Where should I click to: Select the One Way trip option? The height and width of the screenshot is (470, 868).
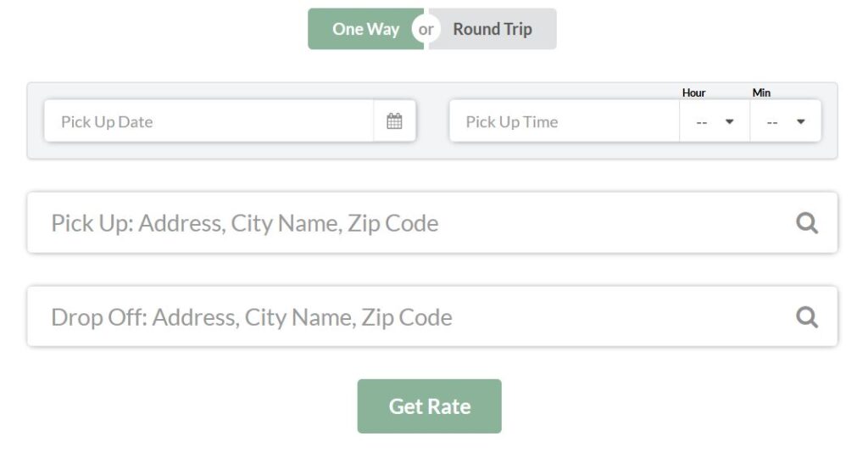click(x=364, y=29)
